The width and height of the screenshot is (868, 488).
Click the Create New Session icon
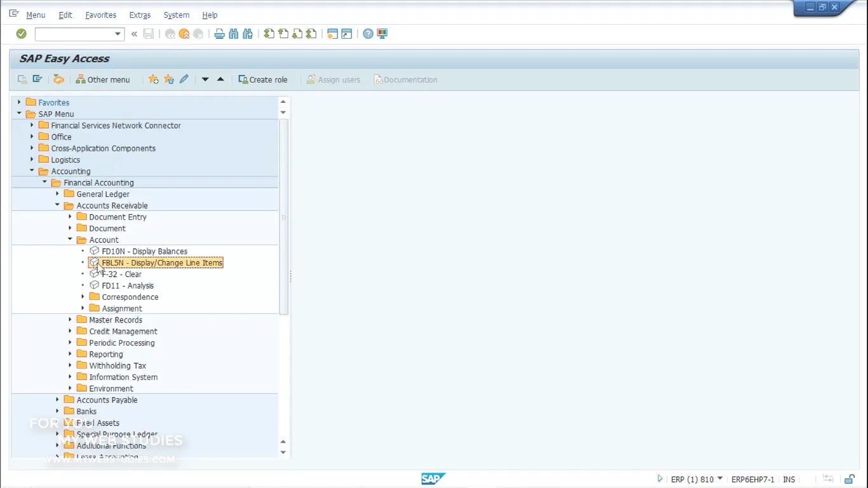coord(332,34)
